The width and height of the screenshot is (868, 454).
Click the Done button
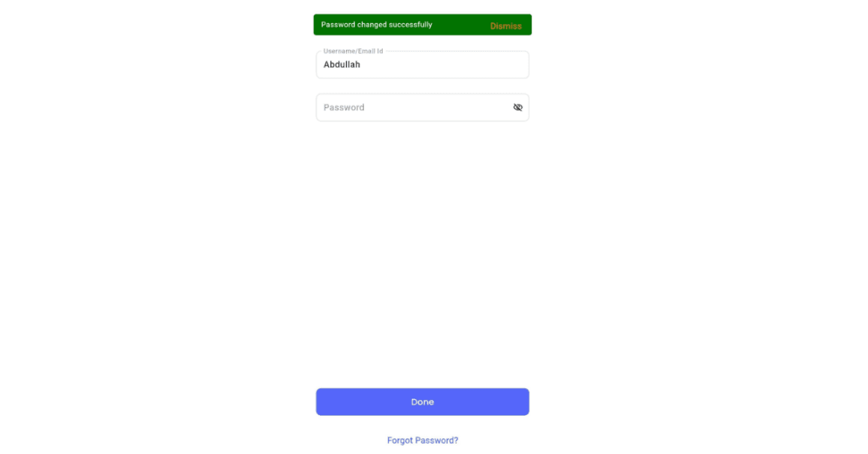[422, 402]
